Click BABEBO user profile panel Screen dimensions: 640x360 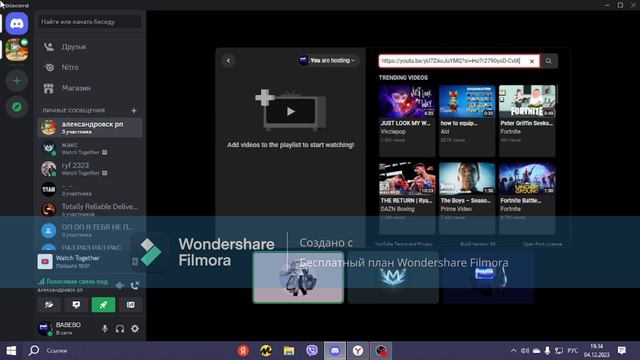click(x=65, y=328)
